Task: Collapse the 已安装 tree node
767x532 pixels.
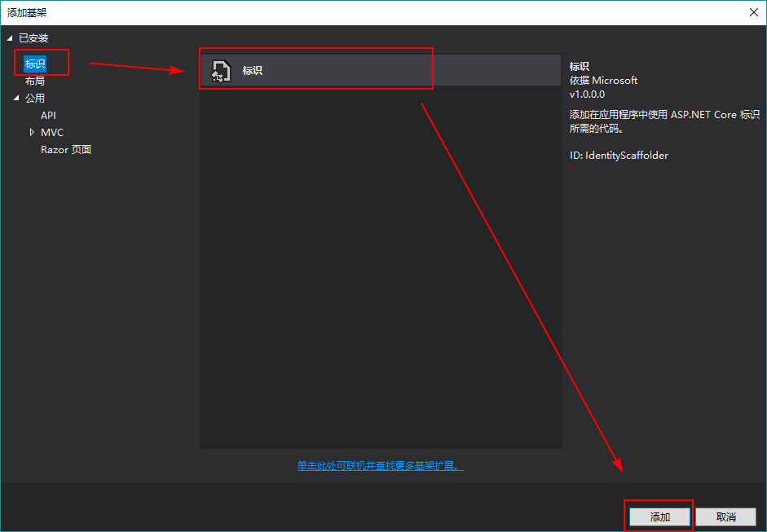Action: [11, 37]
